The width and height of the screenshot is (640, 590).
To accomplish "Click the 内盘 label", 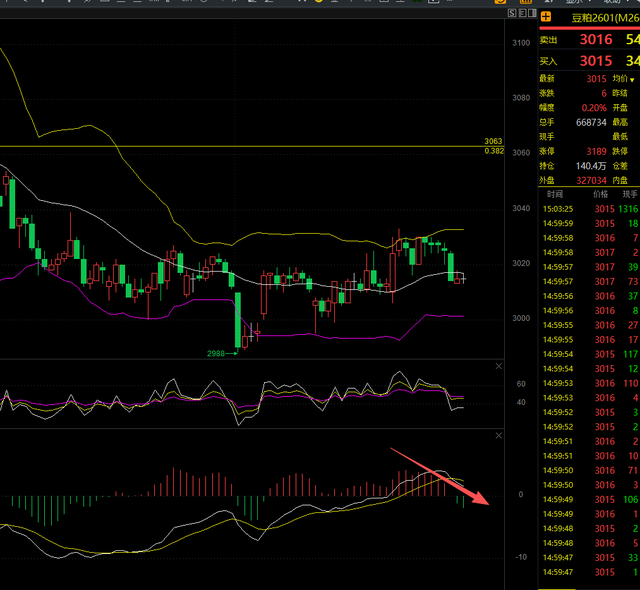I will click(620, 180).
